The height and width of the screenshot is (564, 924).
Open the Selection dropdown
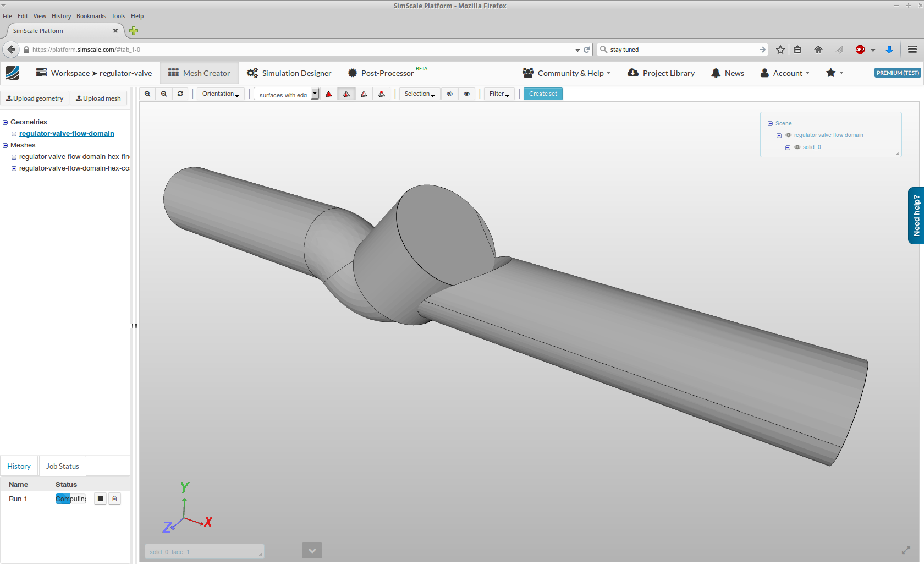[419, 94]
